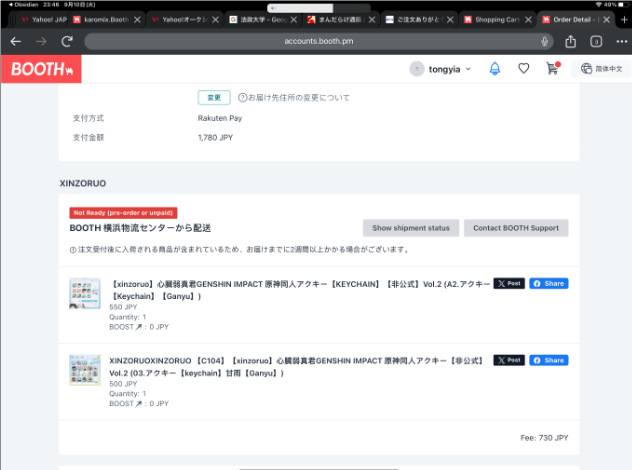Click Facebook Share for C104 keychain item

549,360
